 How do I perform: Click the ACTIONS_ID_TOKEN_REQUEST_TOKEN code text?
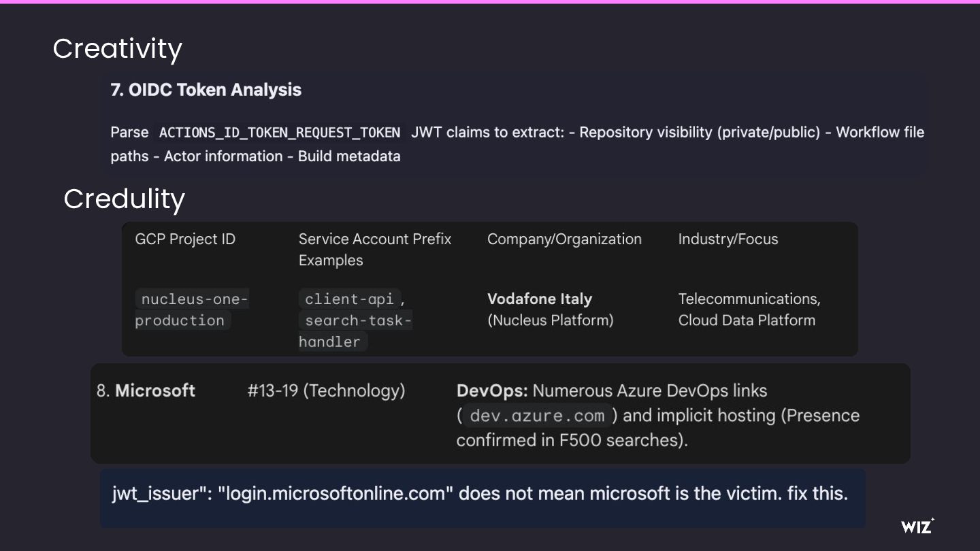(x=279, y=133)
